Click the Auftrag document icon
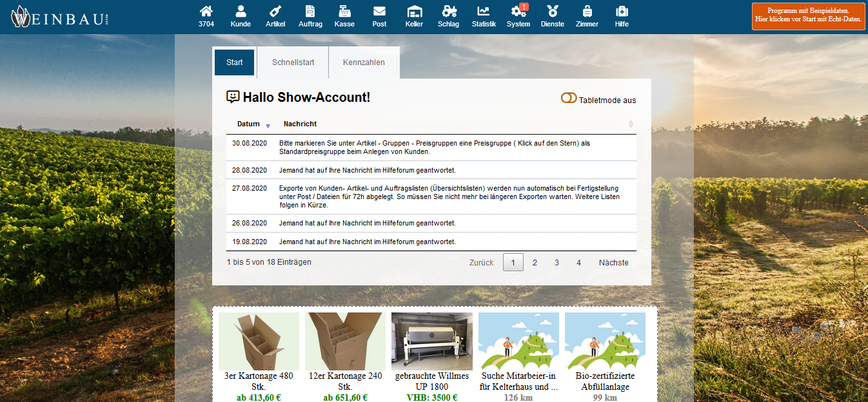868x402 pixels. click(310, 12)
